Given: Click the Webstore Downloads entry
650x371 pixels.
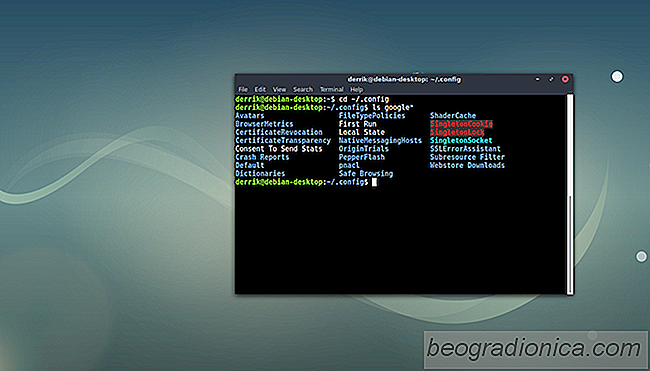Looking at the screenshot, I should click(x=467, y=165).
